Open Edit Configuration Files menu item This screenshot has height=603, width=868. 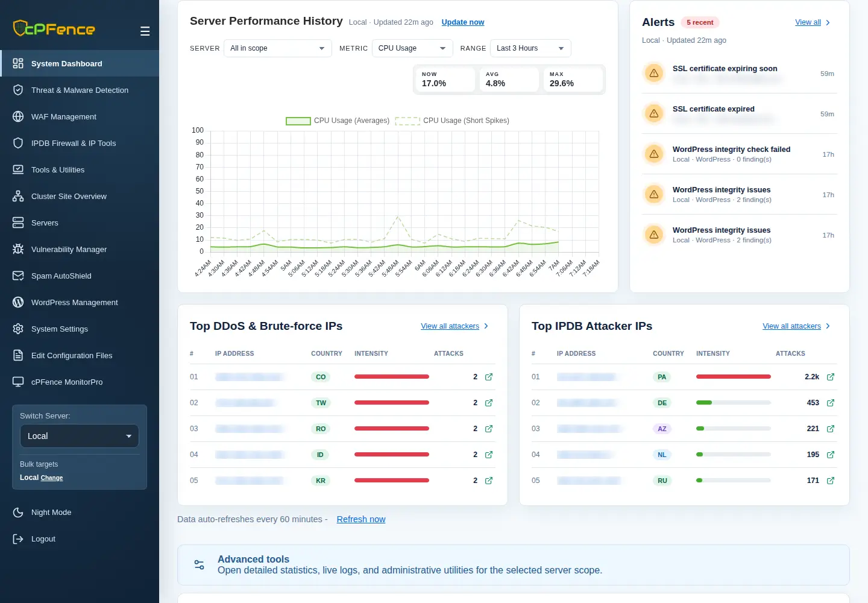[x=80, y=355]
